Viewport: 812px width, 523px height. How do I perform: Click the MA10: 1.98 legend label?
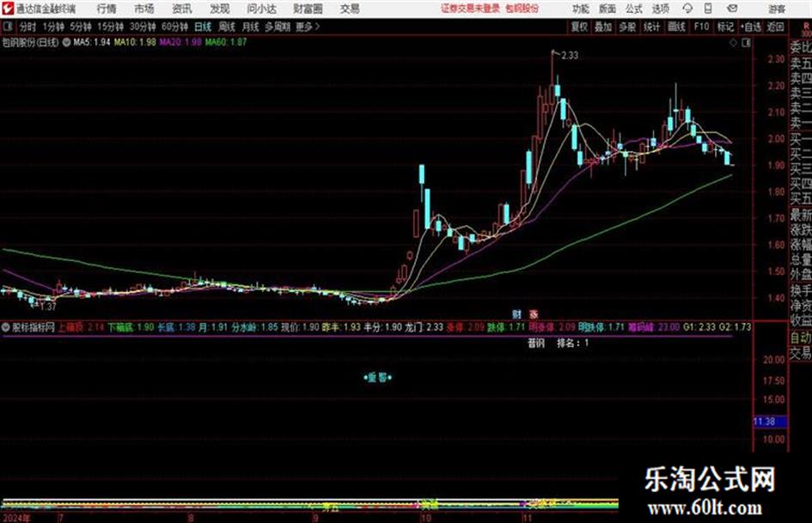[x=135, y=42]
